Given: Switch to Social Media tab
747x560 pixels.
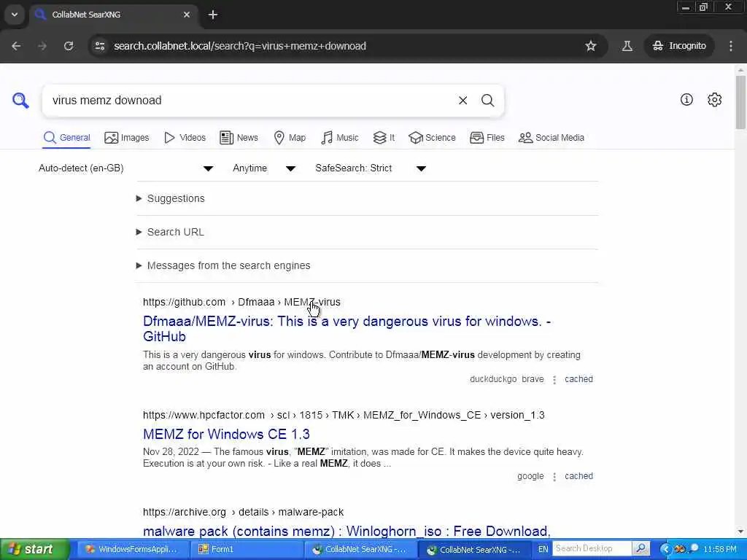Looking at the screenshot, I should [551, 138].
